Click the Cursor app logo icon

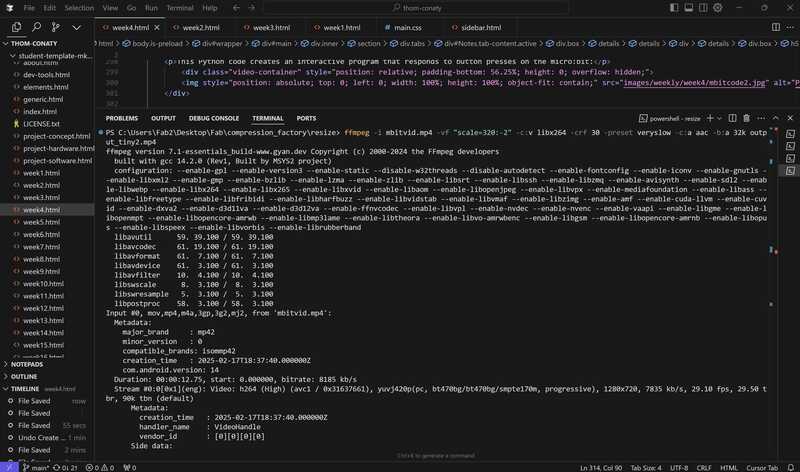pyautogui.click(x=10, y=8)
